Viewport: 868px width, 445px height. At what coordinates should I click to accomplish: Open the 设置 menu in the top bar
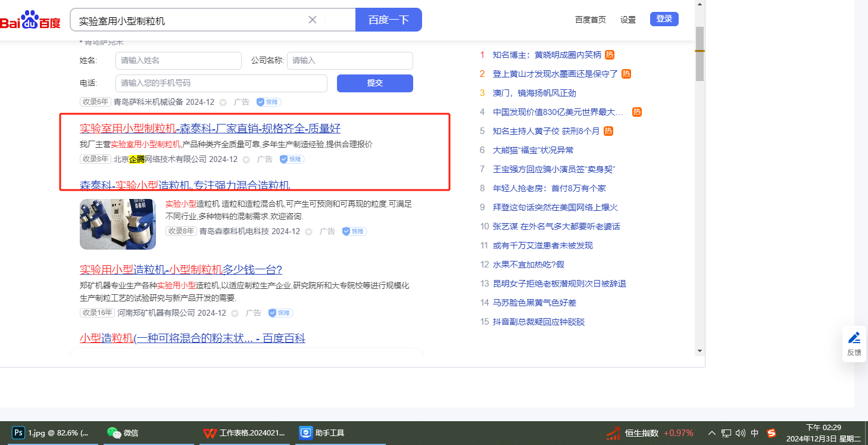[x=628, y=20]
